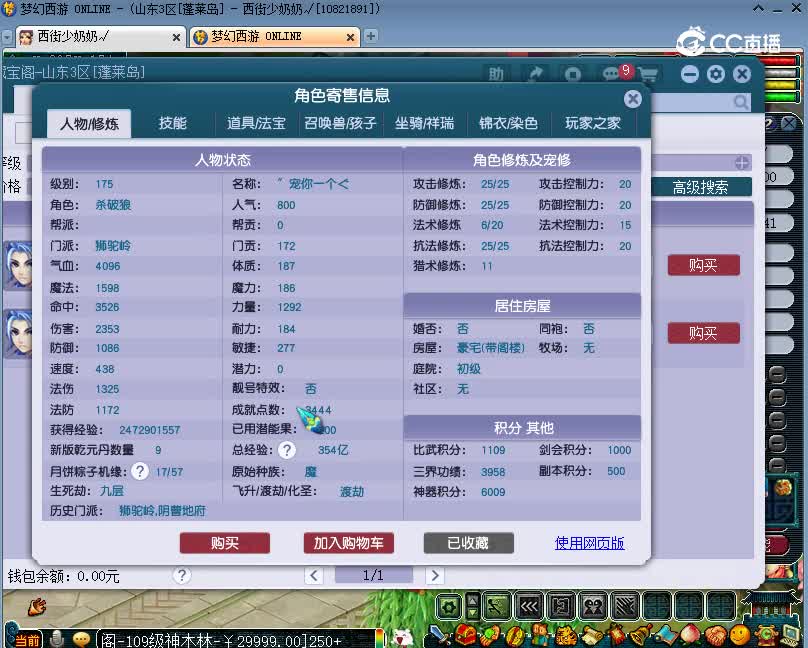Click the handshake friends icon in bottom bar
The image size is (808, 648).
click(x=715, y=636)
